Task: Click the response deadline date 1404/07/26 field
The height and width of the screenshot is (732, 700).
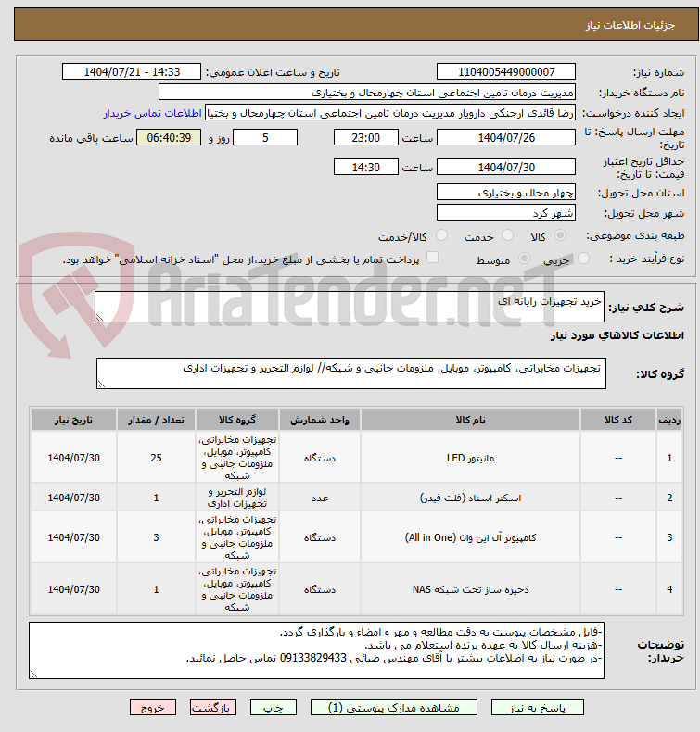Action: (x=505, y=138)
